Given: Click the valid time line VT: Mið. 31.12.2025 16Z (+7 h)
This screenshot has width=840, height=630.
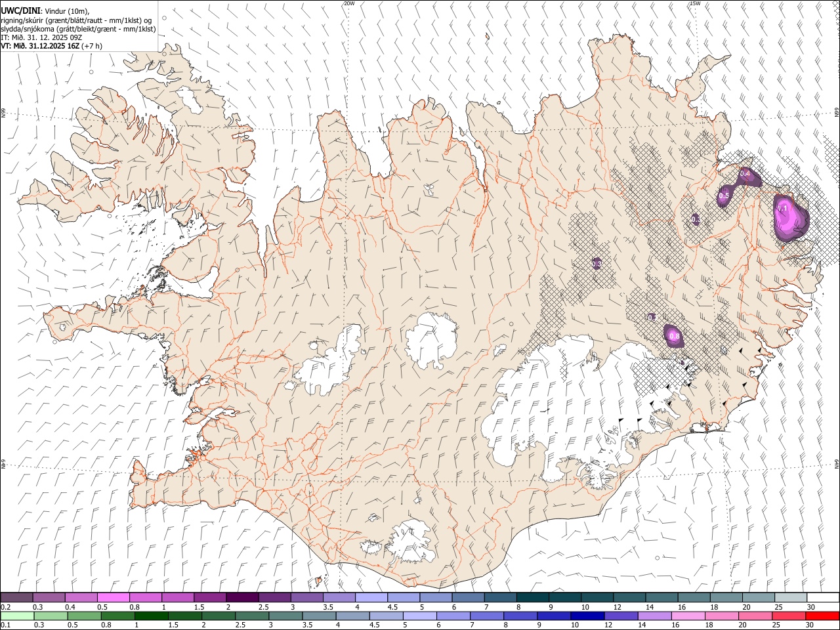Looking at the screenshot, I should [x=52, y=46].
